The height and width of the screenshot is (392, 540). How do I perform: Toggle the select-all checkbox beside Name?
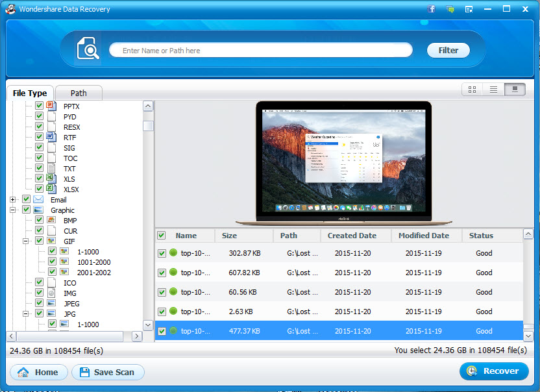[x=161, y=236]
